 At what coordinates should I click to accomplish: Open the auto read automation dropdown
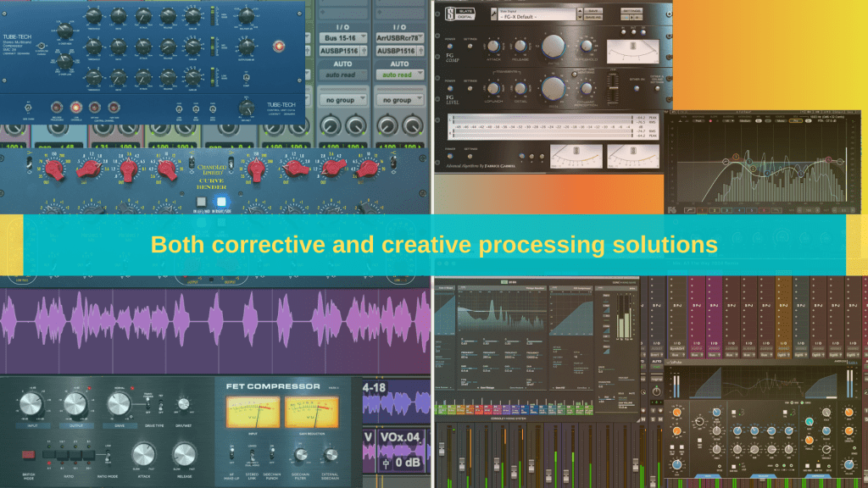pyautogui.click(x=342, y=75)
